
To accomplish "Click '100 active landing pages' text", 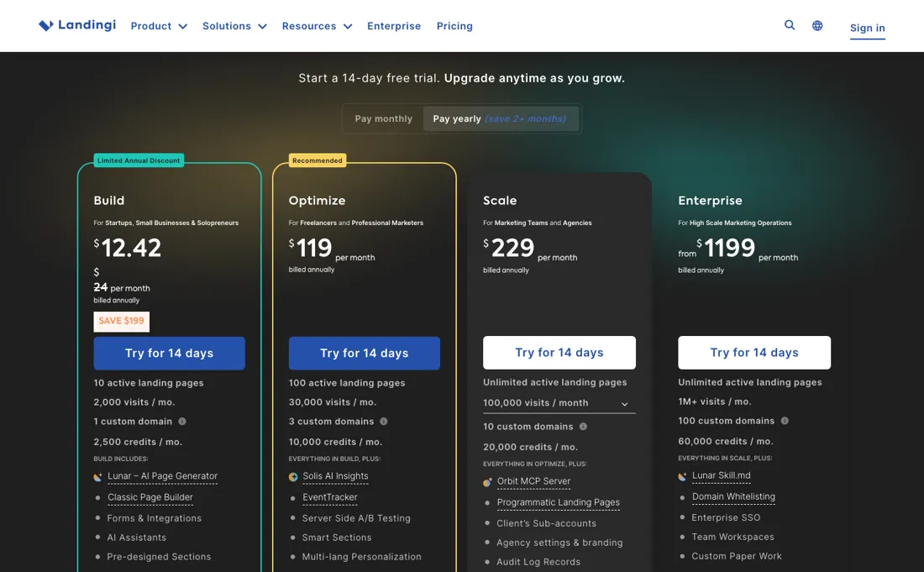I will pyautogui.click(x=347, y=383).
